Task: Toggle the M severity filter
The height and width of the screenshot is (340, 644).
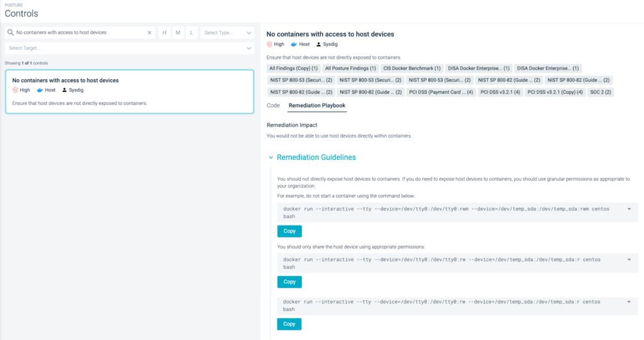Action: 178,33
